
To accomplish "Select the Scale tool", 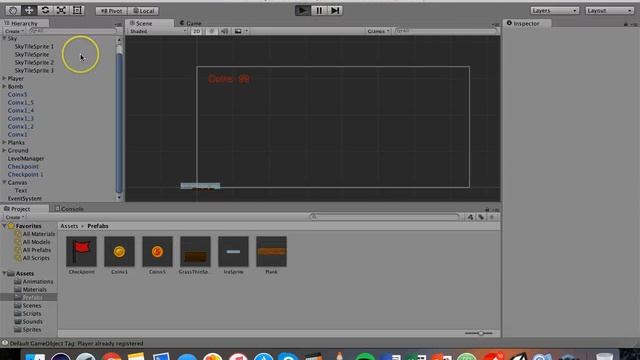I will coord(61,10).
